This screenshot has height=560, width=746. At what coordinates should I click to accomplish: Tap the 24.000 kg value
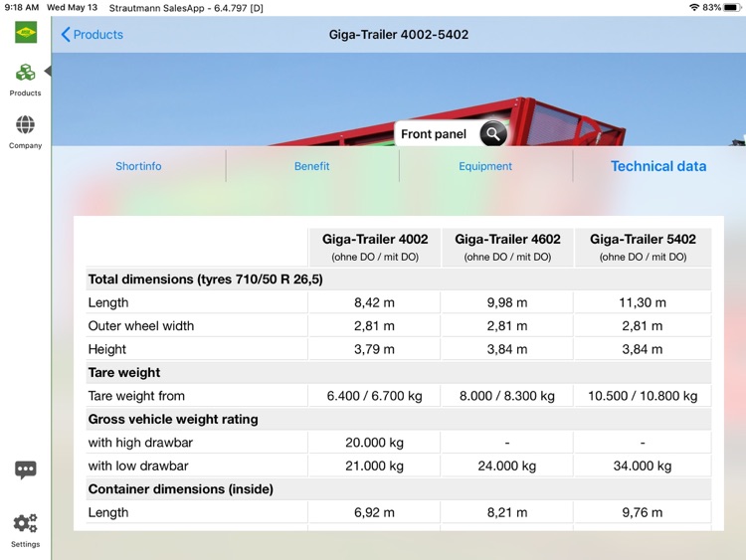click(x=507, y=466)
